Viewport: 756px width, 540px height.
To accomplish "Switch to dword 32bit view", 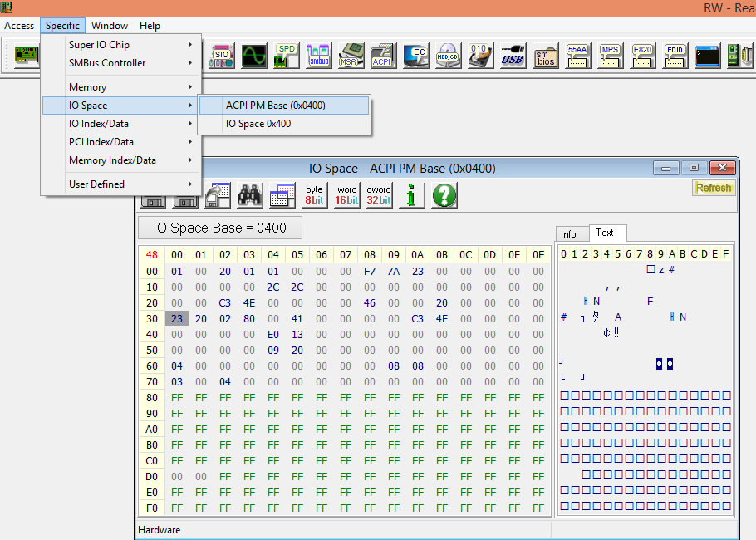I will [379, 195].
